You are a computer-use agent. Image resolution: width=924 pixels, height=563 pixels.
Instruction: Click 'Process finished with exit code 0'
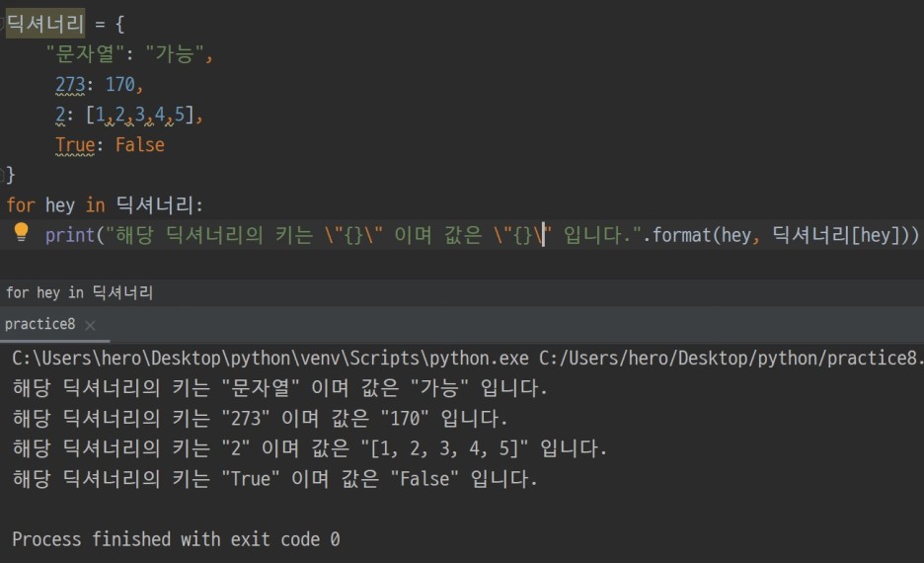pyautogui.click(x=176, y=539)
